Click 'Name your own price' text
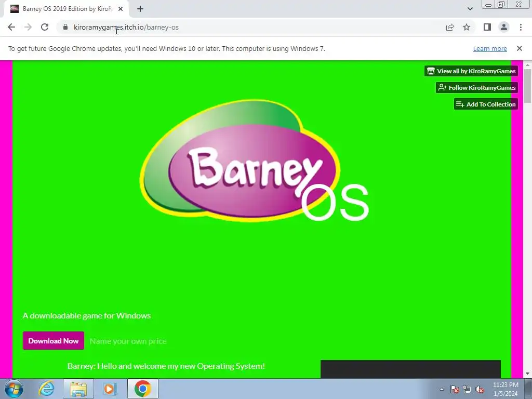 pyautogui.click(x=128, y=341)
